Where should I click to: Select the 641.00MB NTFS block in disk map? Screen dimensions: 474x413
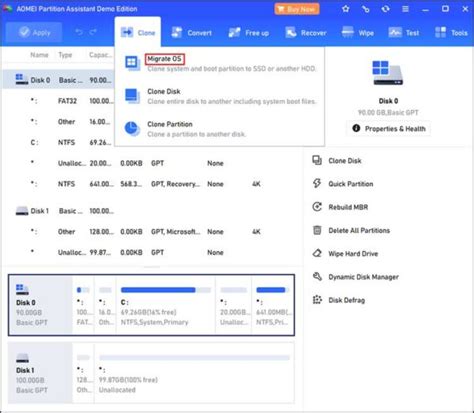pos(273,305)
